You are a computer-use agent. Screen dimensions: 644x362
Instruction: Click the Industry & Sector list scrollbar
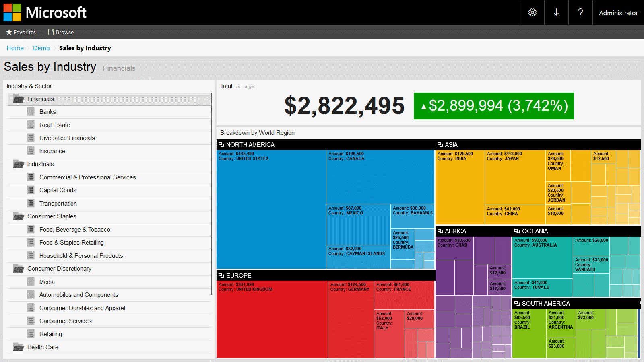pos(211,194)
